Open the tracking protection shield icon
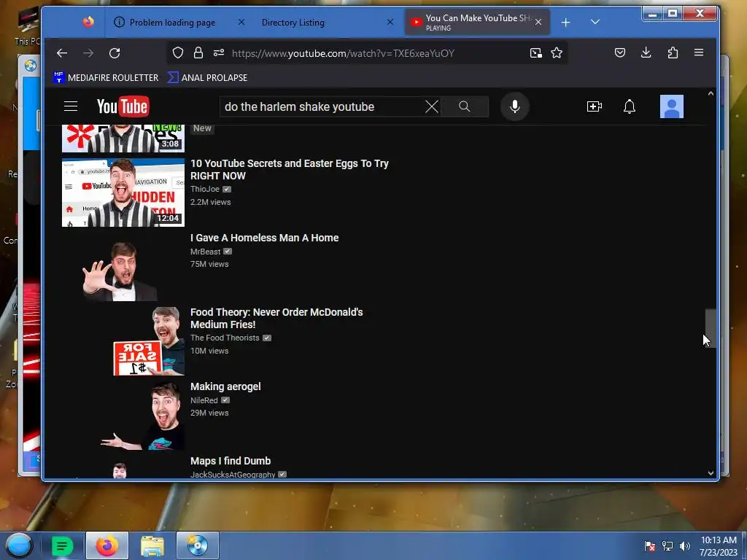Viewport: 747px width, 560px height. (x=178, y=52)
